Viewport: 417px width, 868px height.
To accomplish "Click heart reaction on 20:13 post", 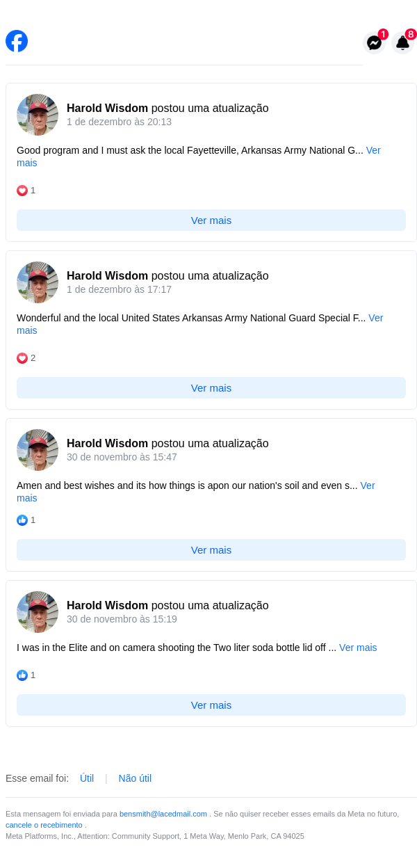I will 22,191.
